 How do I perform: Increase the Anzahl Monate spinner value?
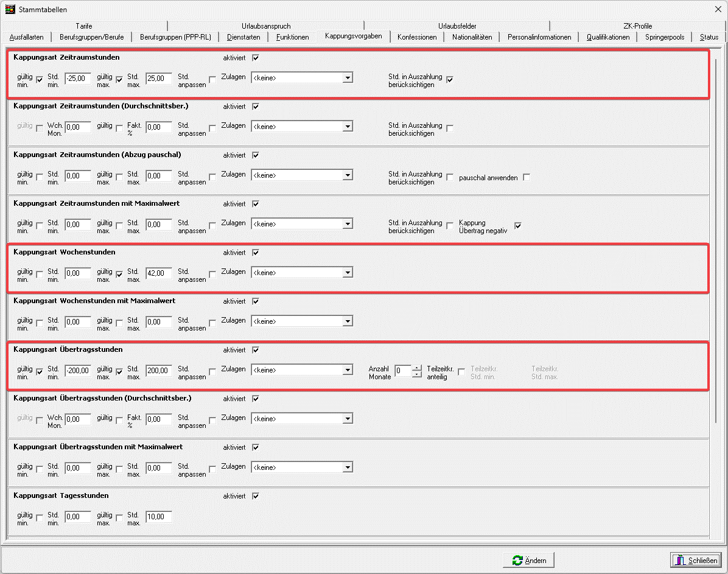click(x=417, y=367)
